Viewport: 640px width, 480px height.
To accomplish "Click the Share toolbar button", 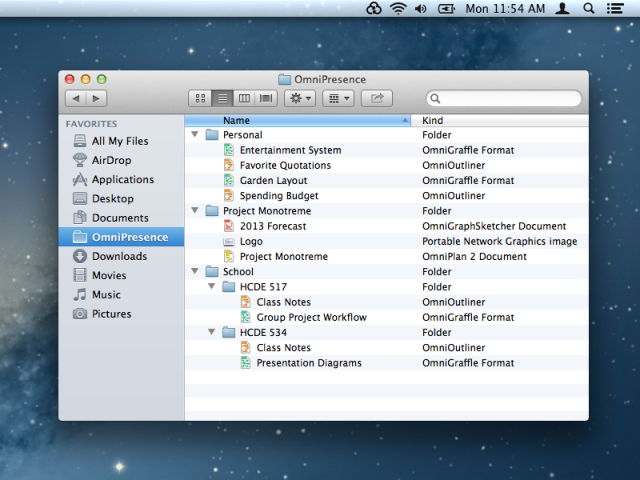I will point(377,98).
